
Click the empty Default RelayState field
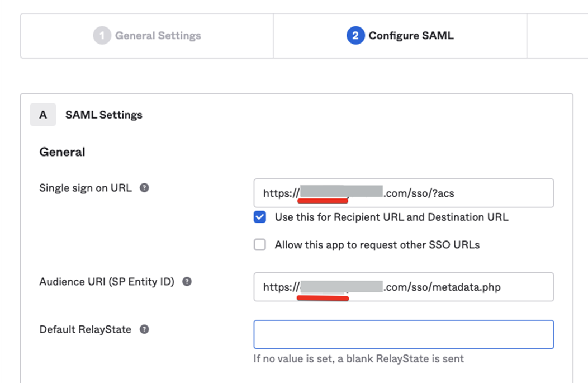coord(404,334)
